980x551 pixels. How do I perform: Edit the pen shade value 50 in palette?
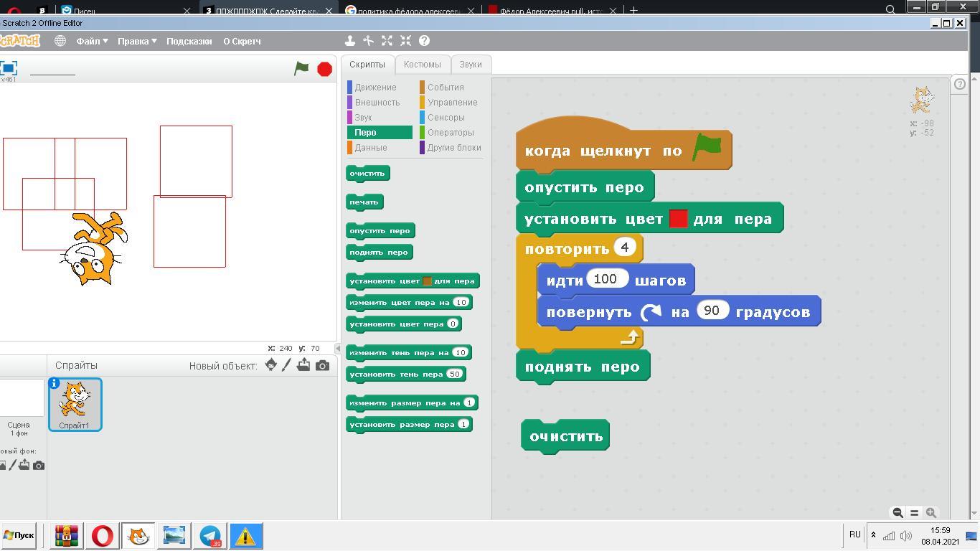454,374
